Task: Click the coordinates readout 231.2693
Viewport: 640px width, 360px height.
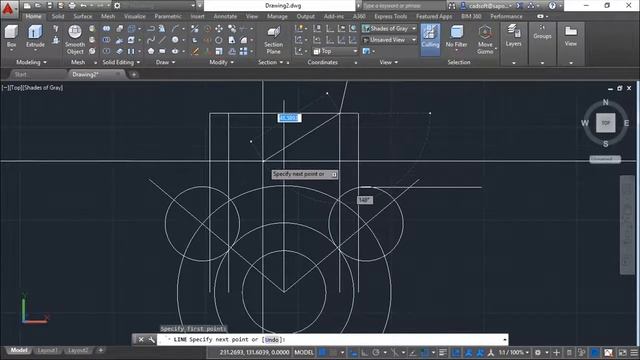Action: tap(254, 352)
